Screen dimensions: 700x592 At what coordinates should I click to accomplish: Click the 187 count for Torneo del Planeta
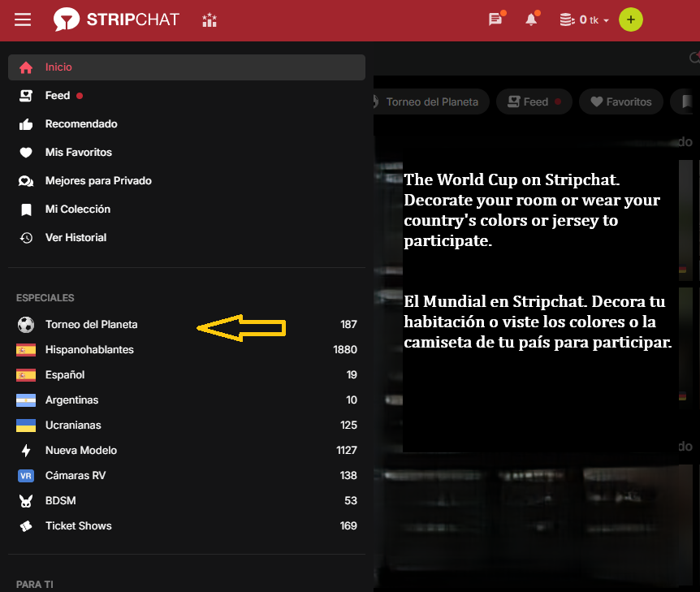coord(348,325)
